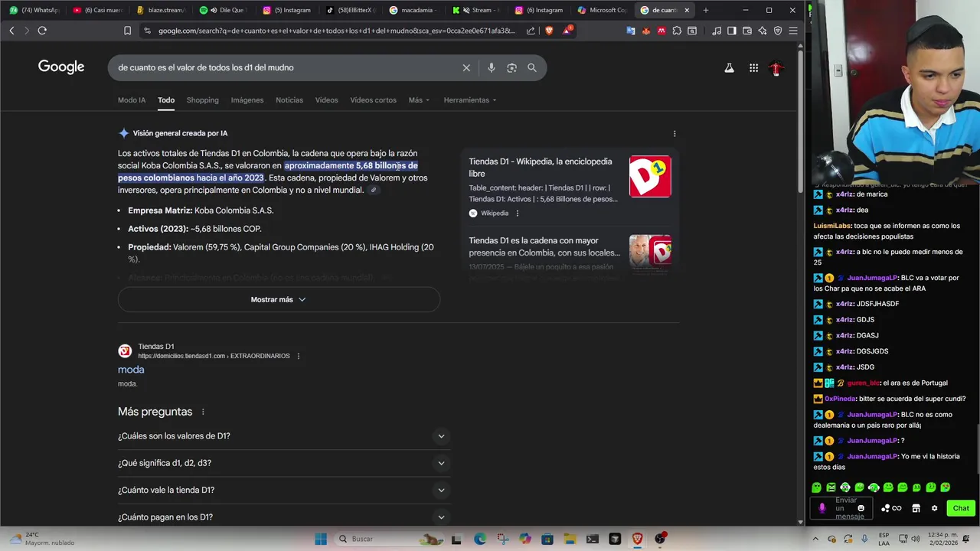The image size is (980, 551).
Task: Open the chat shop storefront icon
Action: click(x=916, y=508)
